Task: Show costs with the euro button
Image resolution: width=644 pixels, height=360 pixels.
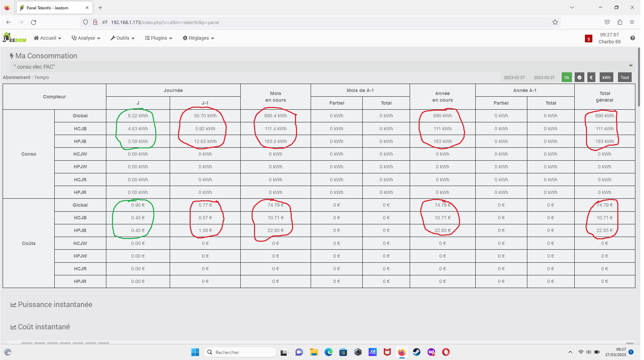Action: coord(591,78)
